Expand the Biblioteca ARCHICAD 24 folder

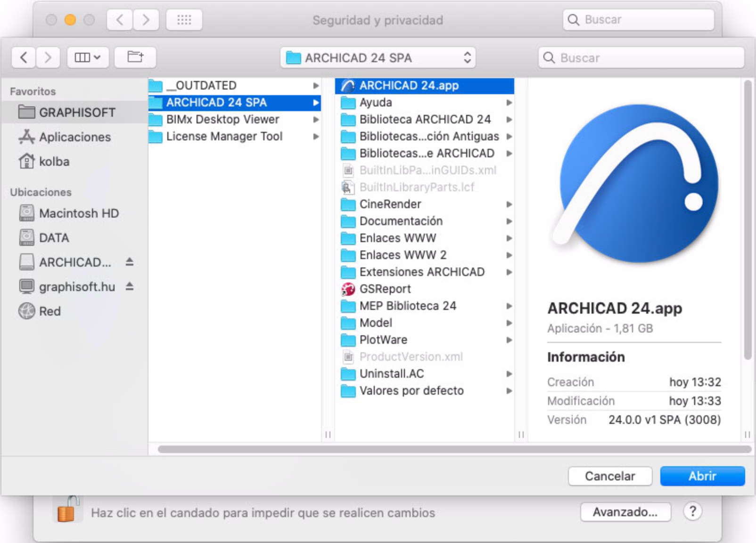pos(509,119)
